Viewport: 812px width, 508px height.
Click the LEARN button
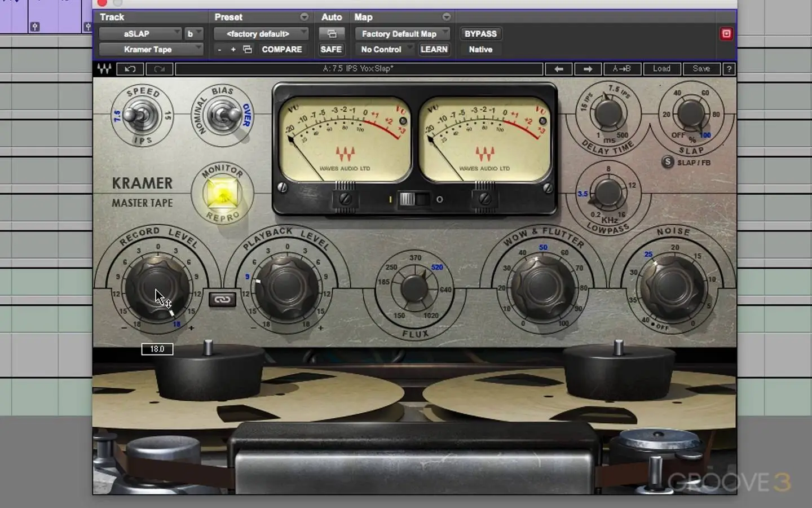click(434, 50)
